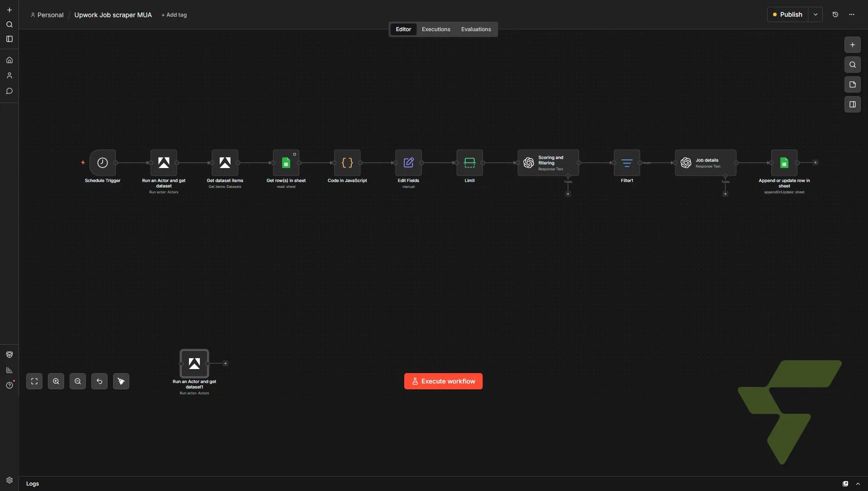Open workflow history

835,14
